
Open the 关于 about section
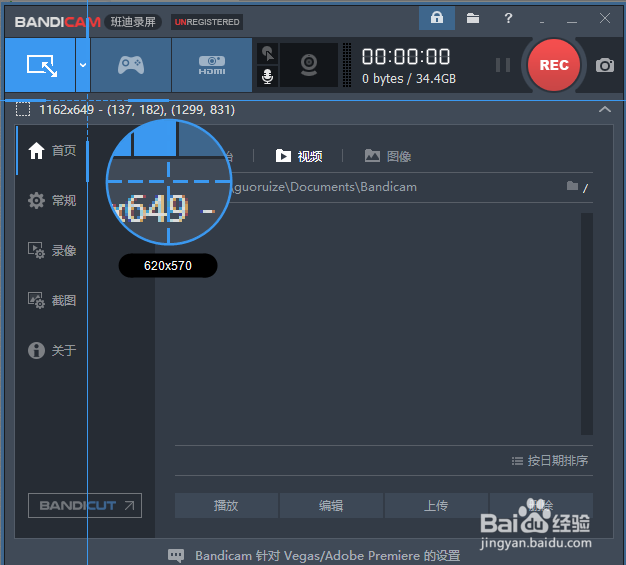(52, 350)
